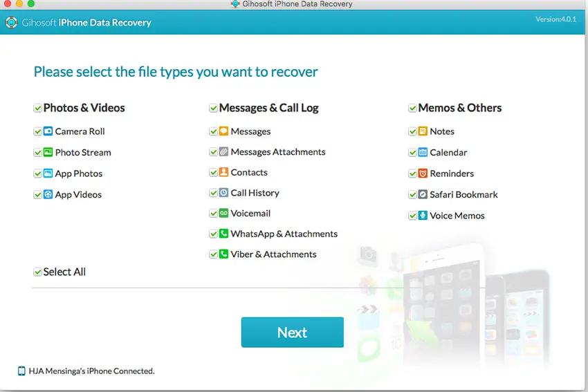Click the connected iPhone device icon

pos(21,371)
